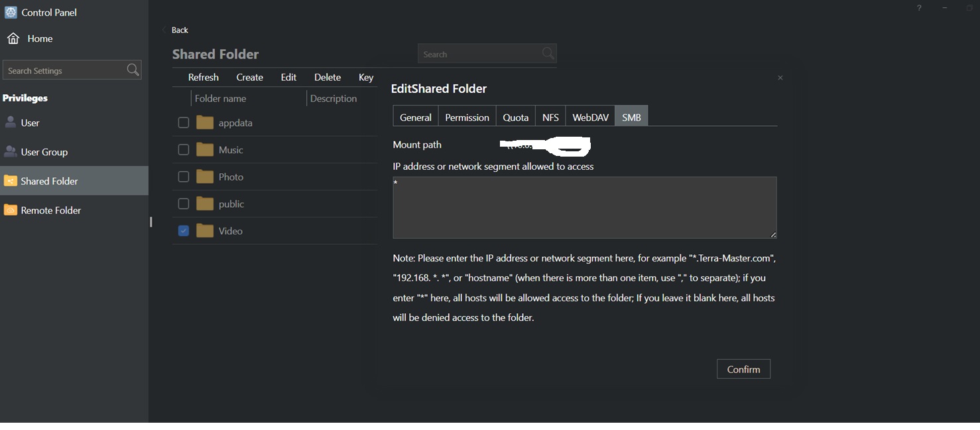Screen dimensions: 980x430
Task: Click the magnifier in Search Settings
Action: pos(133,70)
